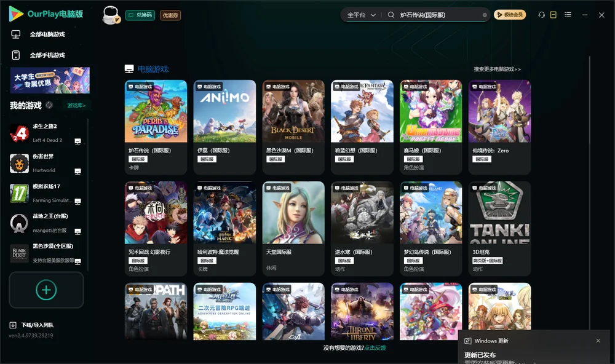
Task: Open 哈利波特:魔法觉醒 game card
Action: click(224, 229)
